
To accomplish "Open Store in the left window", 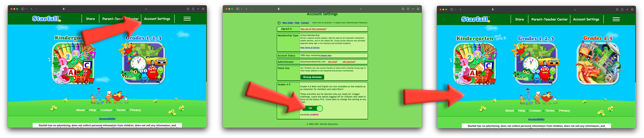I will 90,19.
